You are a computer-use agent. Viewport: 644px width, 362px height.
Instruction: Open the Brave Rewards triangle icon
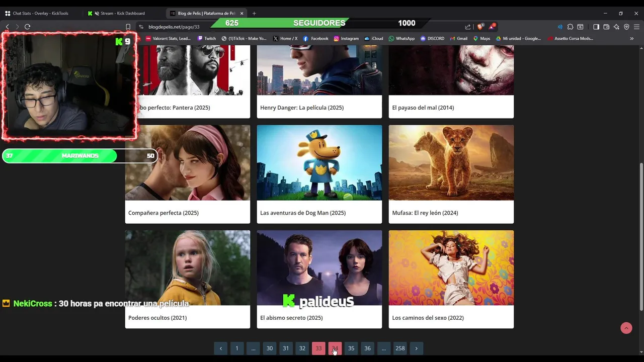(x=493, y=26)
